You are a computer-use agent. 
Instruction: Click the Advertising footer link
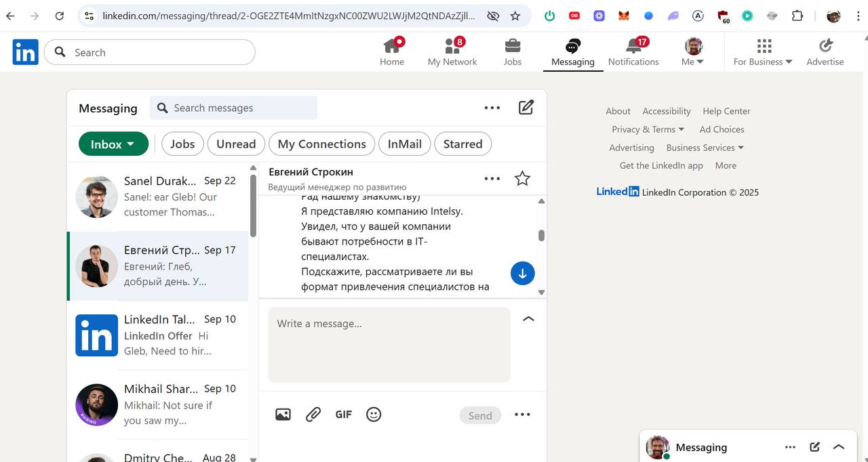pyautogui.click(x=631, y=148)
